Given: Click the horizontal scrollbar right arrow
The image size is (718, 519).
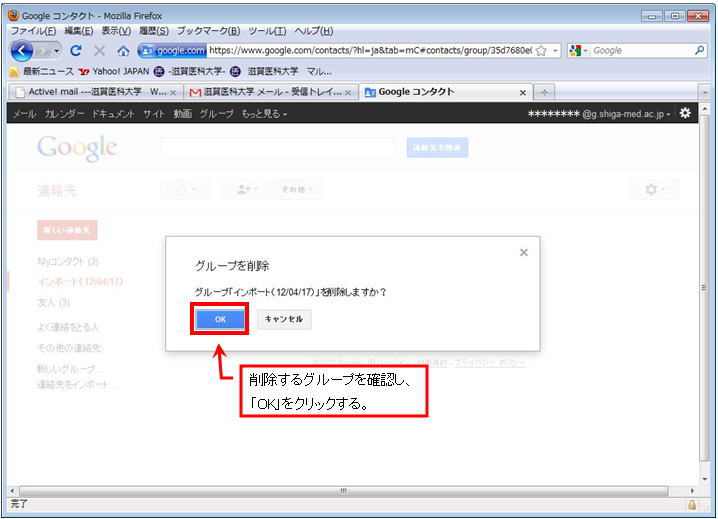Looking at the screenshot, I should (692, 491).
